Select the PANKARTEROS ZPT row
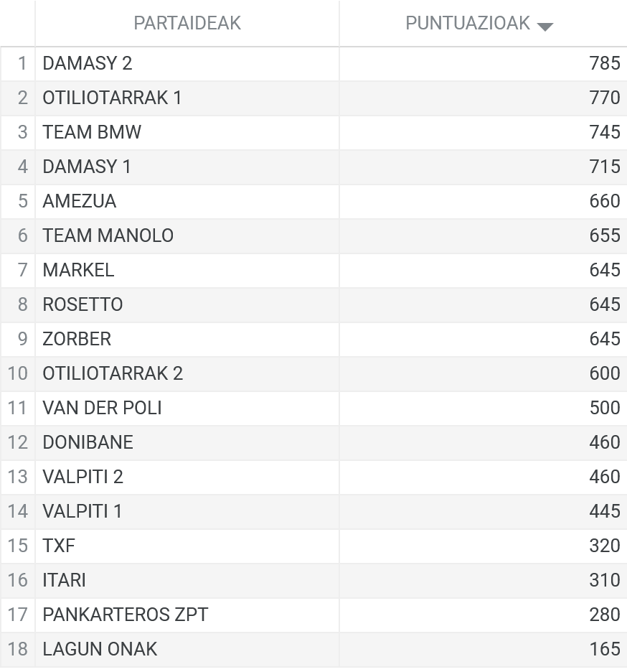The width and height of the screenshot is (627, 672). click(x=313, y=615)
